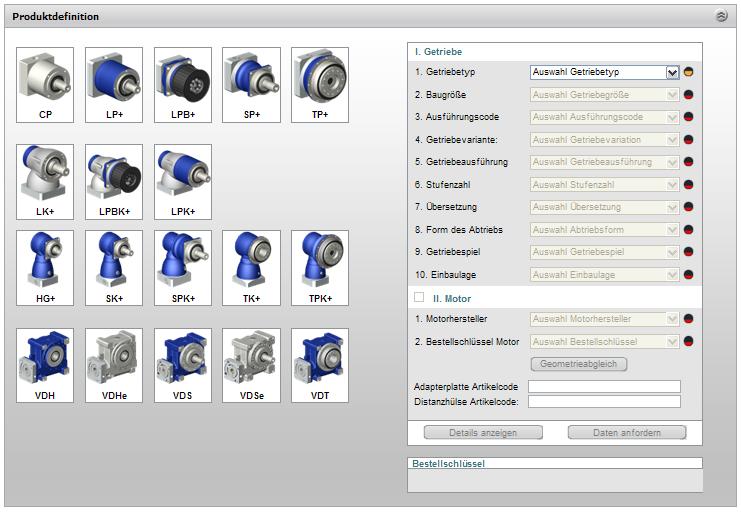741x513 pixels.
Task: Pick the VDSe gearbox thumbnail
Action: coord(251,365)
